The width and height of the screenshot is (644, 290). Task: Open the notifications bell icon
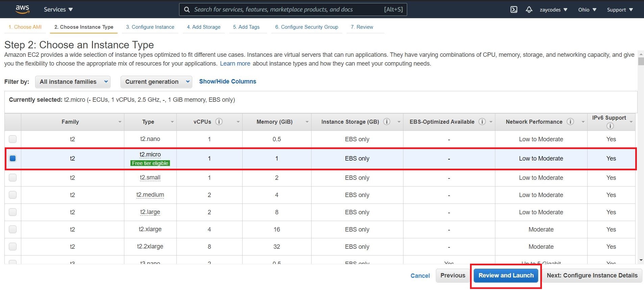point(529,9)
